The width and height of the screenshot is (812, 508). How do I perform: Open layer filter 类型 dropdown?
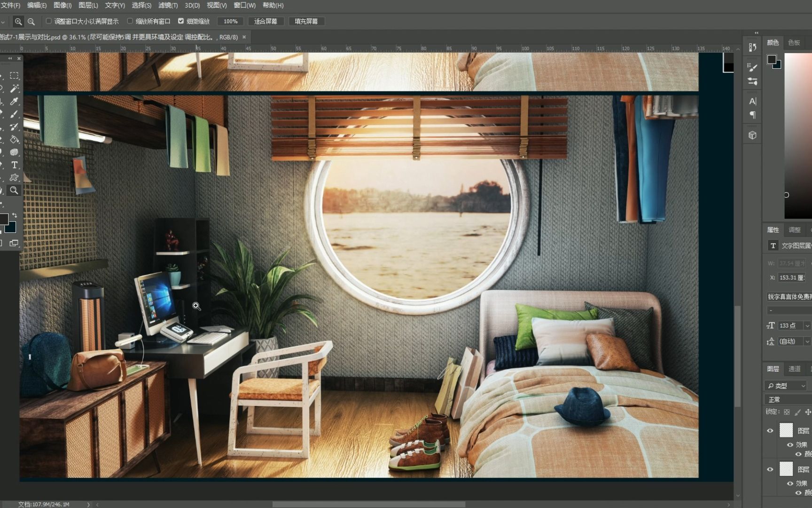tap(786, 386)
